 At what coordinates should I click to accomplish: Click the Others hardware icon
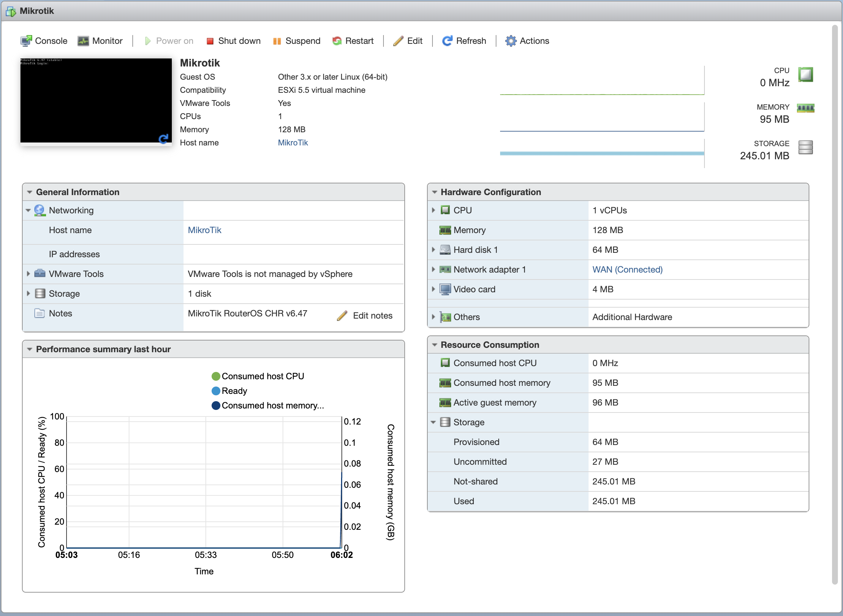pos(445,317)
